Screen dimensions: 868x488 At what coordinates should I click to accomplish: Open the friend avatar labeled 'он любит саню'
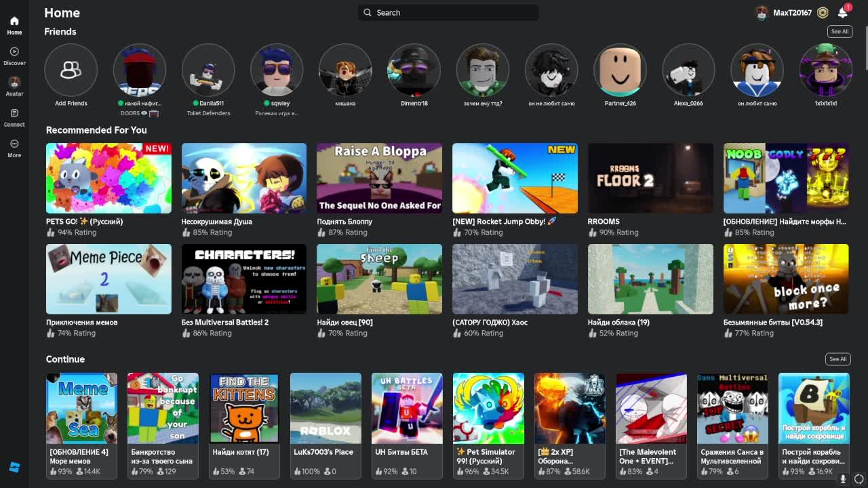[x=757, y=70]
